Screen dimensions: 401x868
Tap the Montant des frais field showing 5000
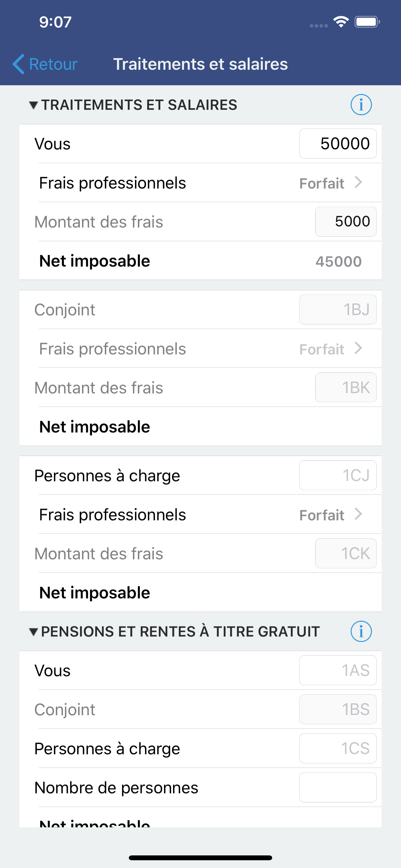[345, 222]
